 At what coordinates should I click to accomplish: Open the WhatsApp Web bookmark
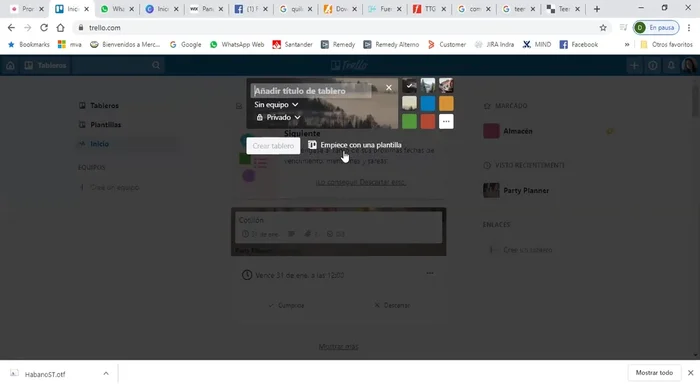pyautogui.click(x=237, y=45)
